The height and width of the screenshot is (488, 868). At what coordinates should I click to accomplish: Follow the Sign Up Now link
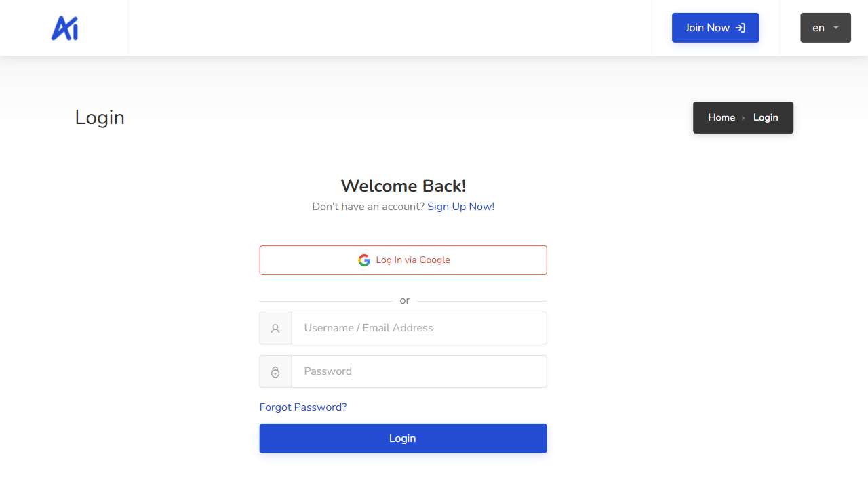(460, 207)
